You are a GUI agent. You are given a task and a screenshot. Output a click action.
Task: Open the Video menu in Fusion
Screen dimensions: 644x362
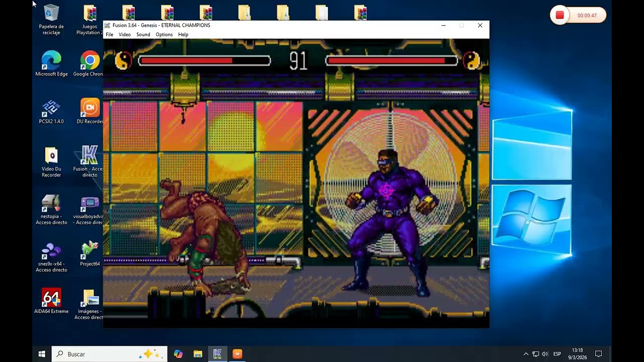(125, 35)
